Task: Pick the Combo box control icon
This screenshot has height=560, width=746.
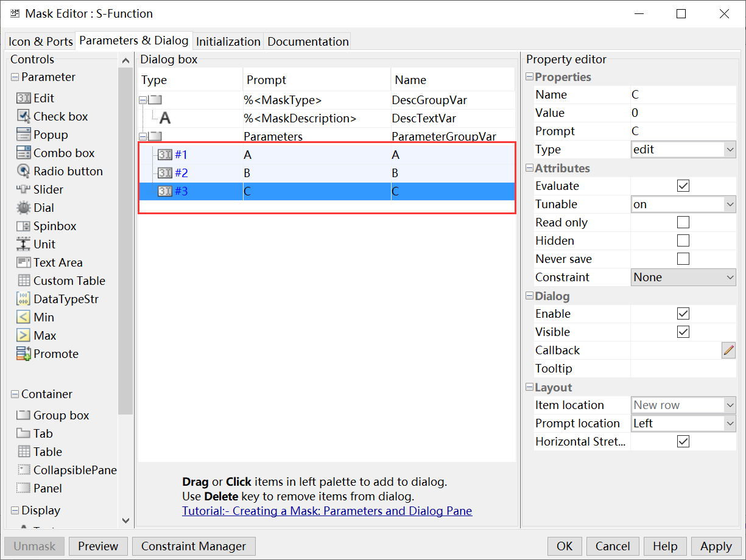Action: [x=24, y=153]
